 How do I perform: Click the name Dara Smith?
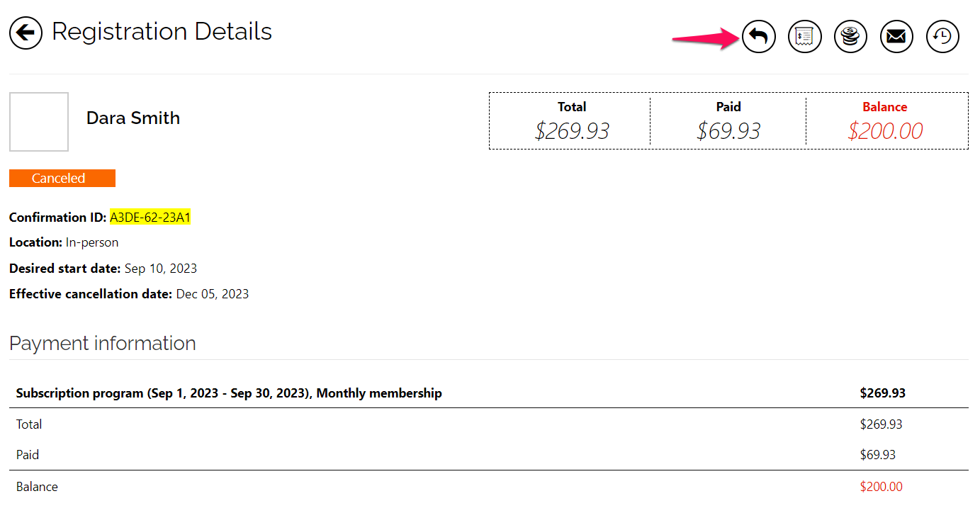(133, 118)
